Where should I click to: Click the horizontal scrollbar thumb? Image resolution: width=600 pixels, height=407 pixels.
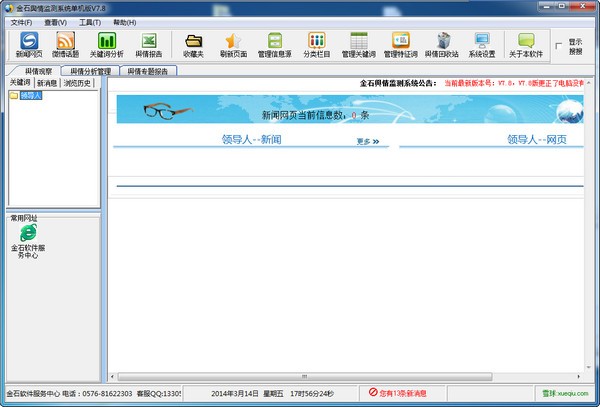coord(305,377)
